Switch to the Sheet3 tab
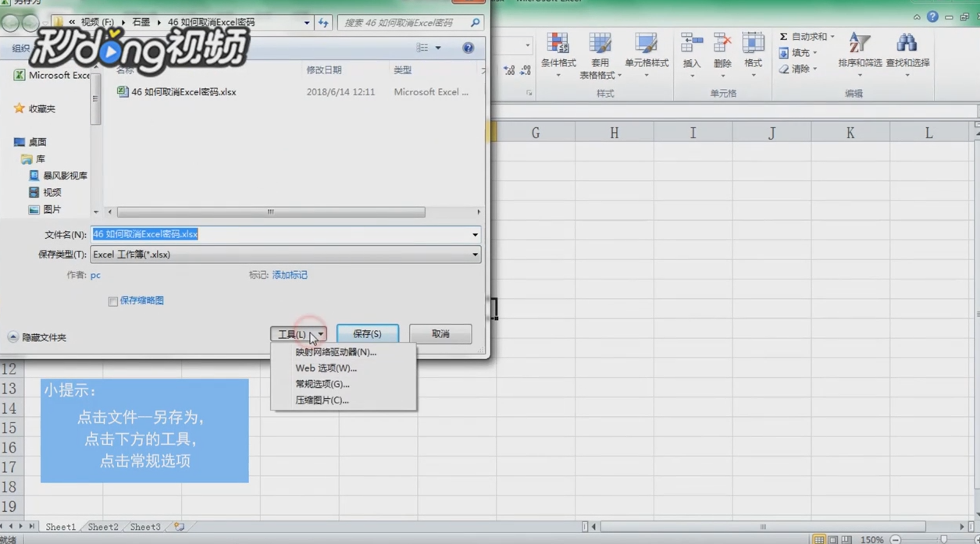This screenshot has width=980, height=544. [145, 527]
